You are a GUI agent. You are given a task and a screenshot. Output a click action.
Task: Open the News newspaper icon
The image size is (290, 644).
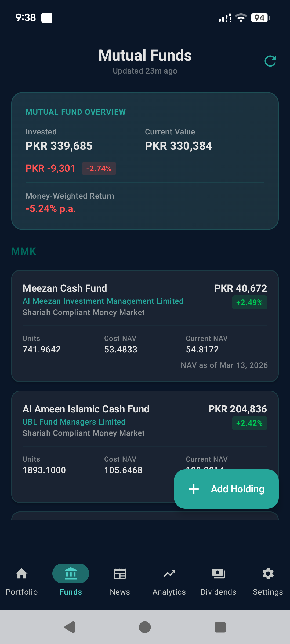120,574
